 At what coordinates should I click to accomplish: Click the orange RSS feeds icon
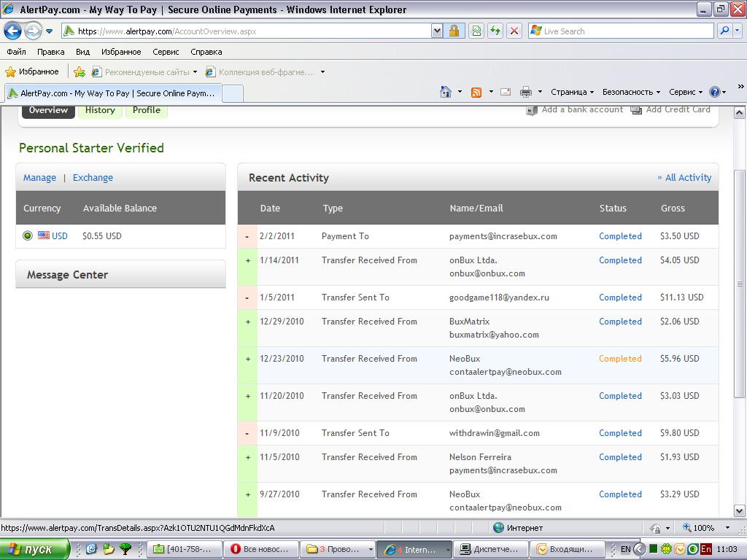tap(476, 92)
